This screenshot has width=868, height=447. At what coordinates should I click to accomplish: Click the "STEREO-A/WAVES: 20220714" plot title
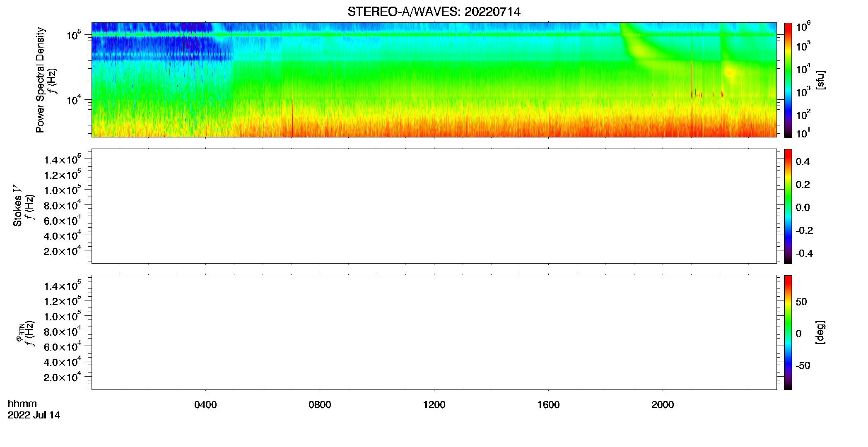(434, 12)
